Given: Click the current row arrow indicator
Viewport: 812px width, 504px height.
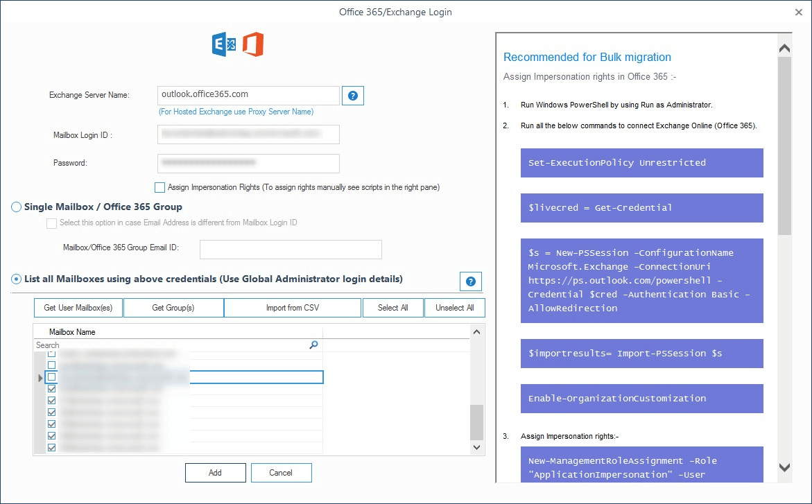Looking at the screenshot, I should point(40,378).
